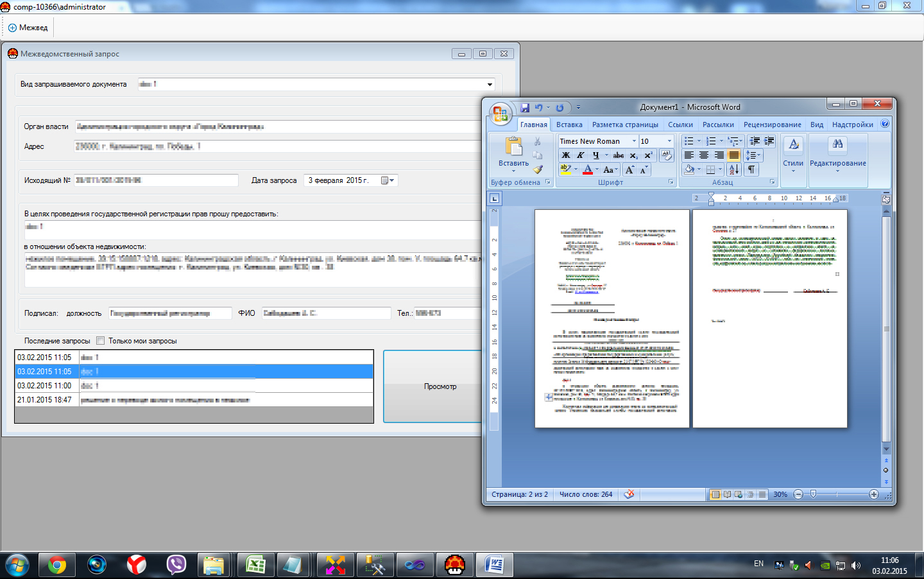Screen dimensions: 924x579
Task: Open the Рецензирование ribbon tab
Action: [772, 125]
